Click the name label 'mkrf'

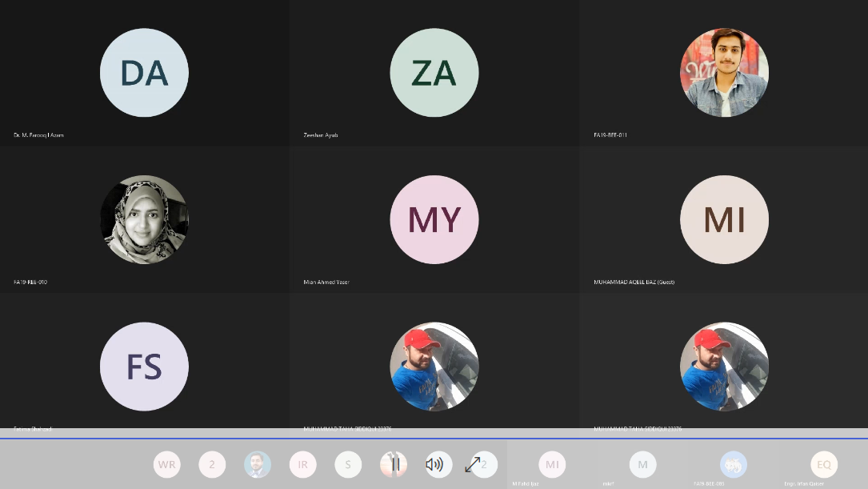[608, 484]
